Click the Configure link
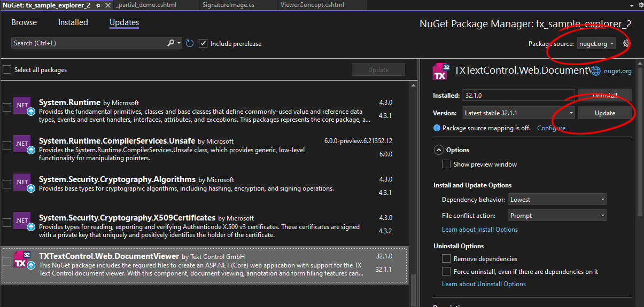Viewport: 644px width, 307px height. (x=551, y=128)
